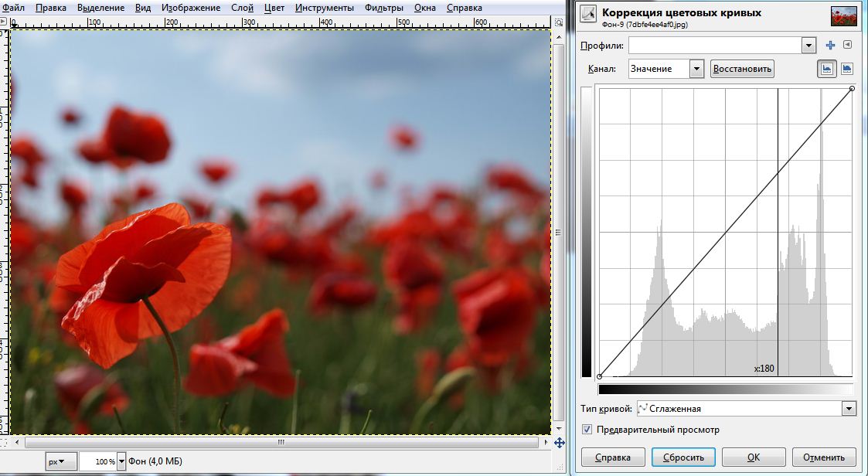Click the horizontal gradient bar under histogram
The image size is (868, 476).
tap(725, 389)
